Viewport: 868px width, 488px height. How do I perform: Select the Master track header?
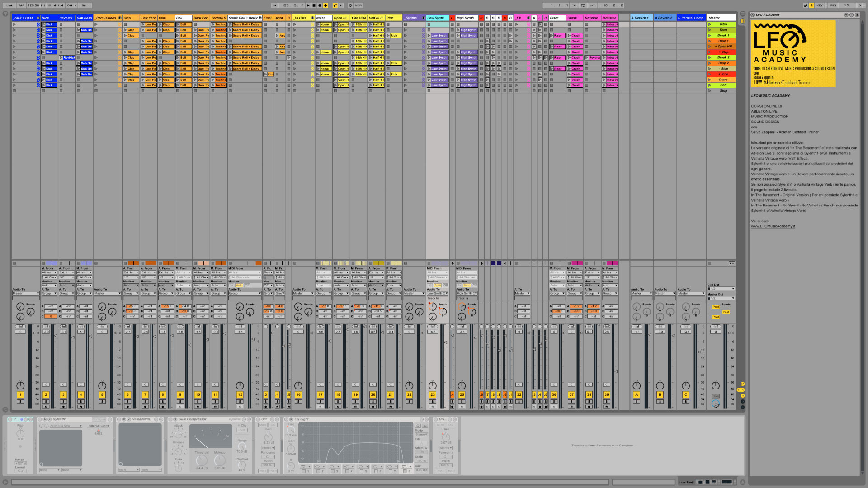721,18
